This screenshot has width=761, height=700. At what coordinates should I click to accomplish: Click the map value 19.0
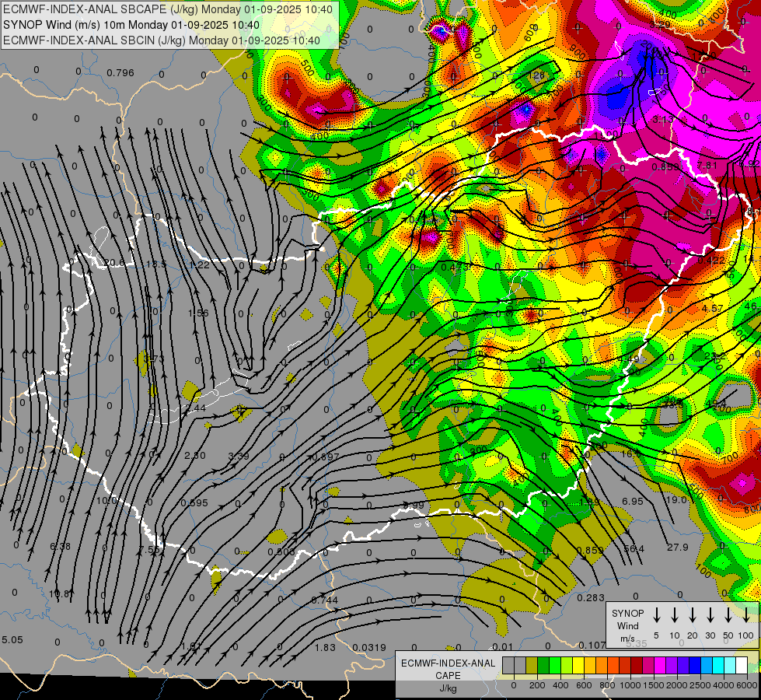click(676, 500)
